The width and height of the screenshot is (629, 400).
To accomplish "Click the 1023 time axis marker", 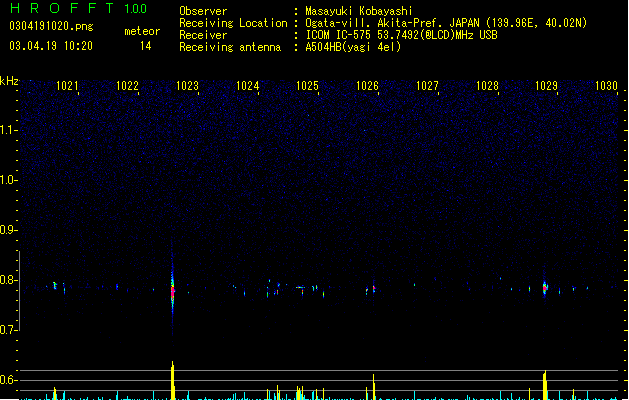I will [187, 86].
